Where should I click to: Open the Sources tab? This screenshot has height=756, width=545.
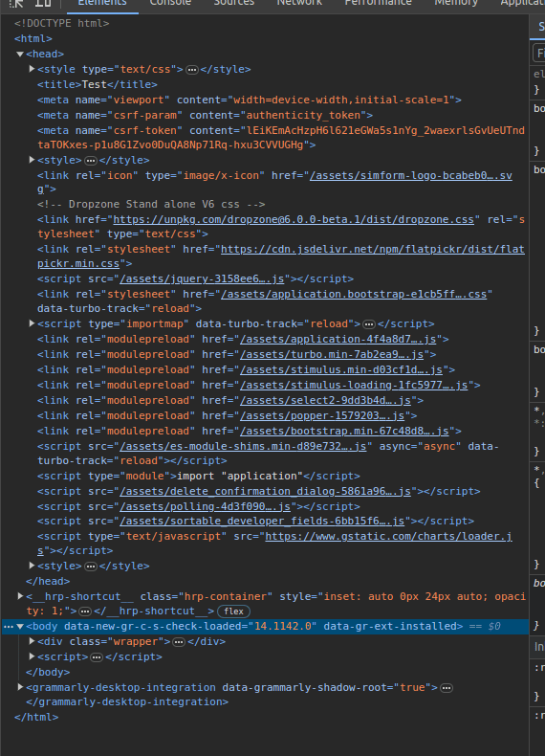(x=233, y=4)
